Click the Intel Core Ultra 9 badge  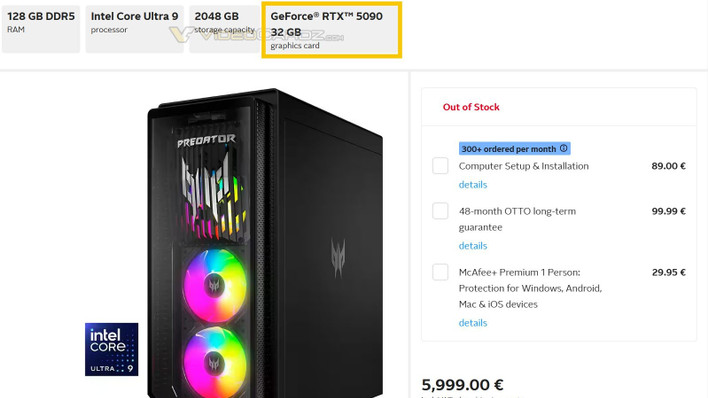112,349
